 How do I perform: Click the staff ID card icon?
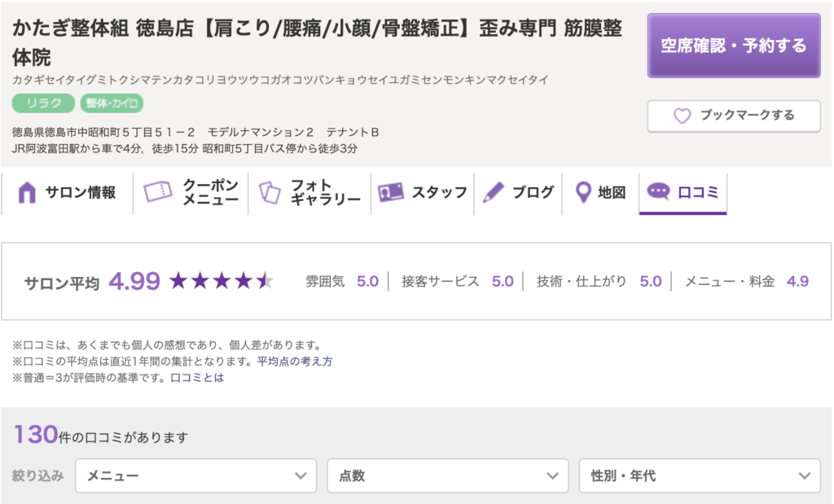pyautogui.click(x=391, y=193)
